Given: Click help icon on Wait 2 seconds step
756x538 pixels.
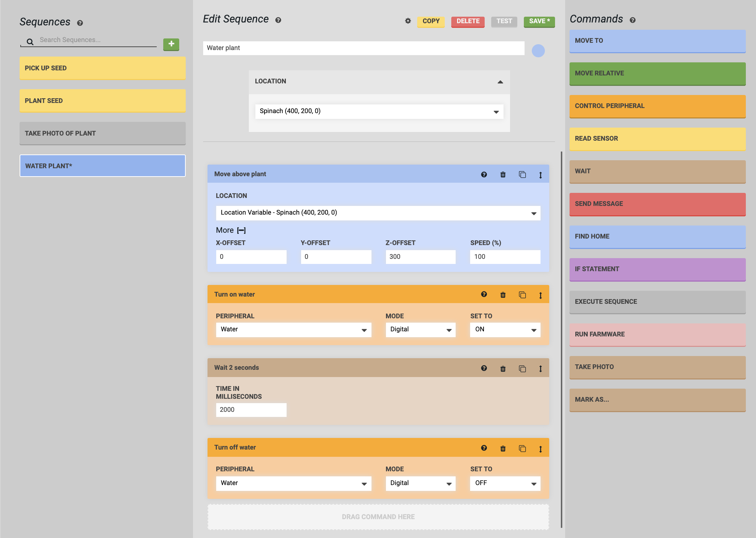Looking at the screenshot, I should [x=484, y=368].
